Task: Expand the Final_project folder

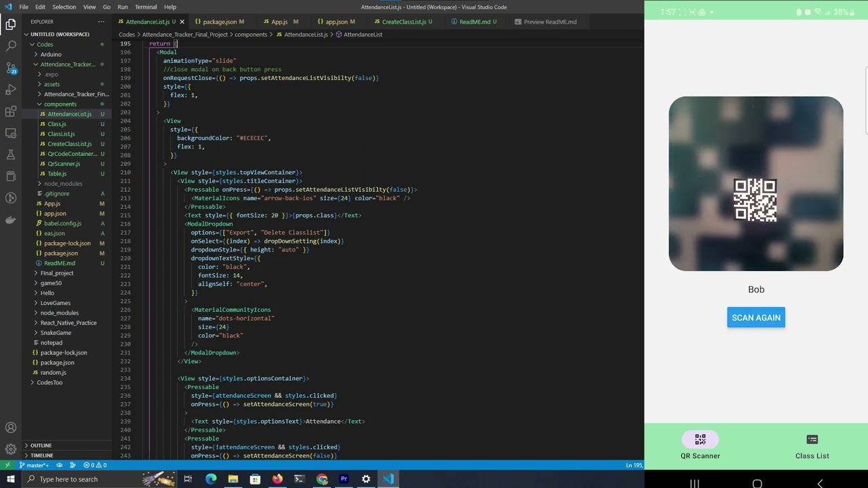Action: click(57, 273)
